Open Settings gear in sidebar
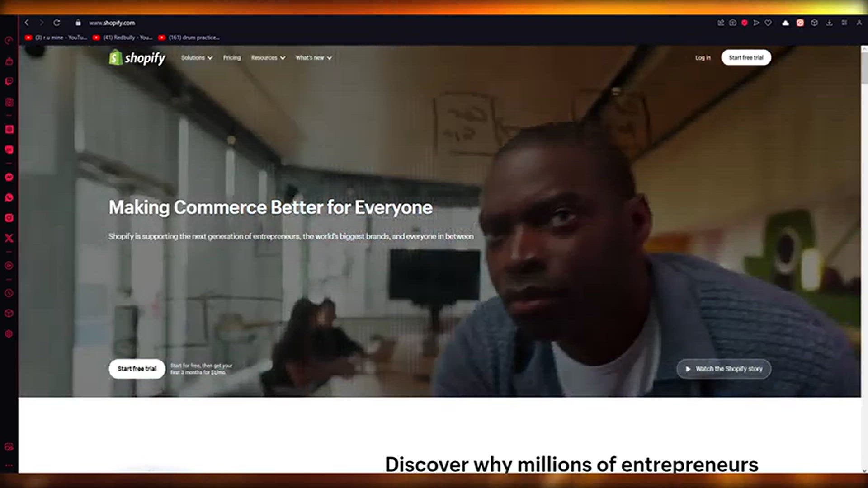Image resolution: width=868 pixels, height=488 pixels. (9, 334)
